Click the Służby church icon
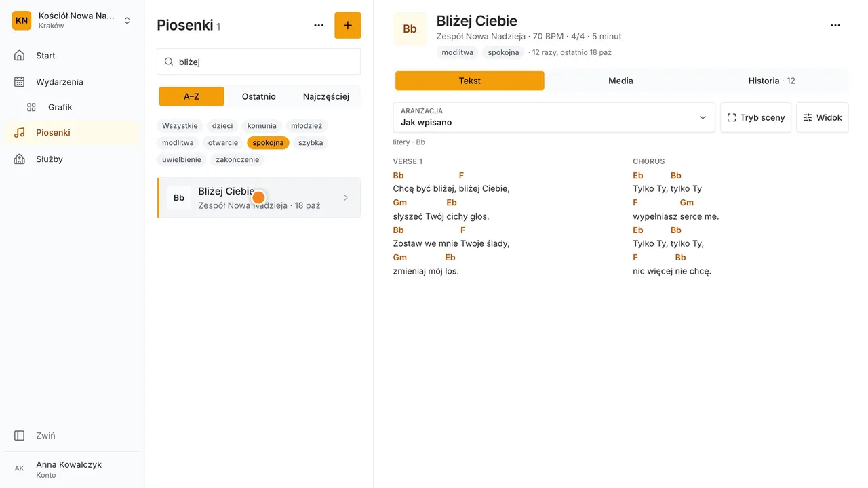This screenshot has width=868, height=488. point(20,159)
